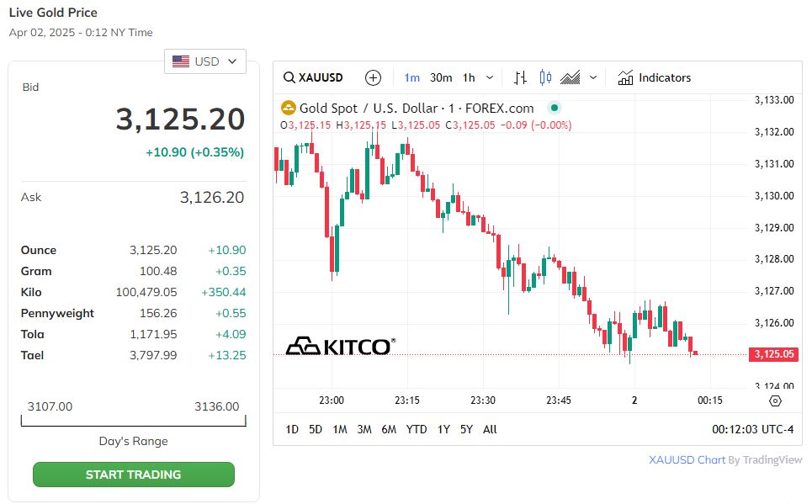Viewport: 812px width, 504px height.
Task: Expand the time interval dropdown arrow
Action: (490, 77)
